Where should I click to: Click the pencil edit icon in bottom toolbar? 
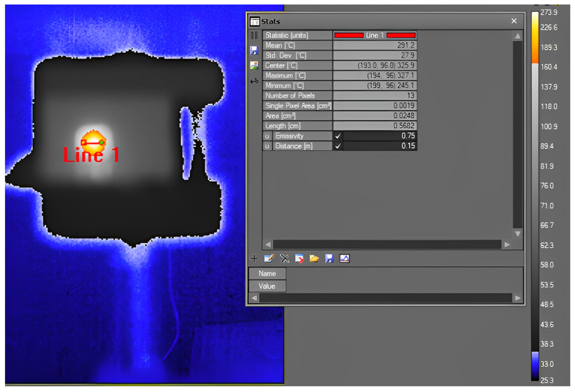tap(269, 259)
